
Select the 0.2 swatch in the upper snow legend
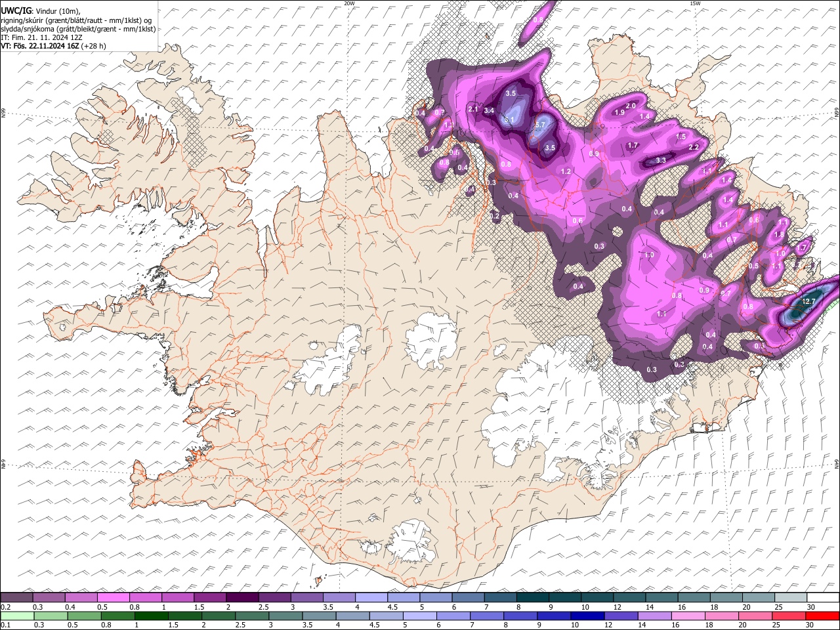(16, 598)
